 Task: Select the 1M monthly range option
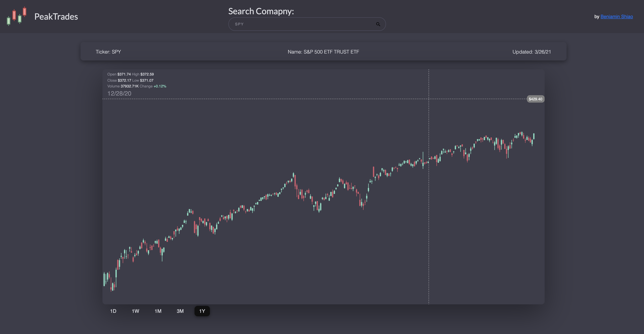tap(158, 311)
